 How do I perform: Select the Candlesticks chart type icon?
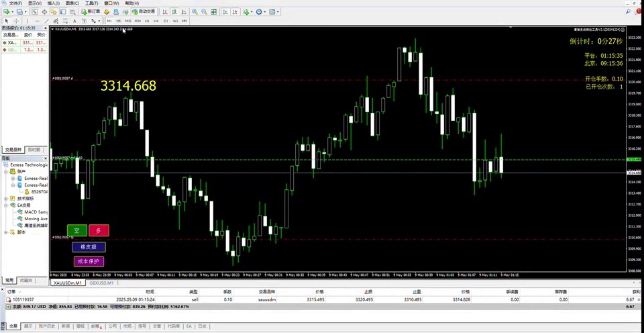(174, 12)
